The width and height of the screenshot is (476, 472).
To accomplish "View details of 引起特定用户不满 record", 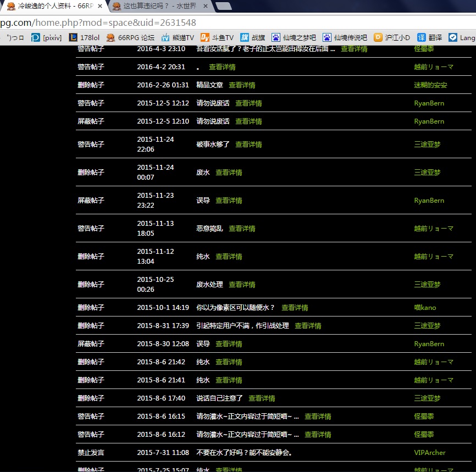I will tap(308, 326).
